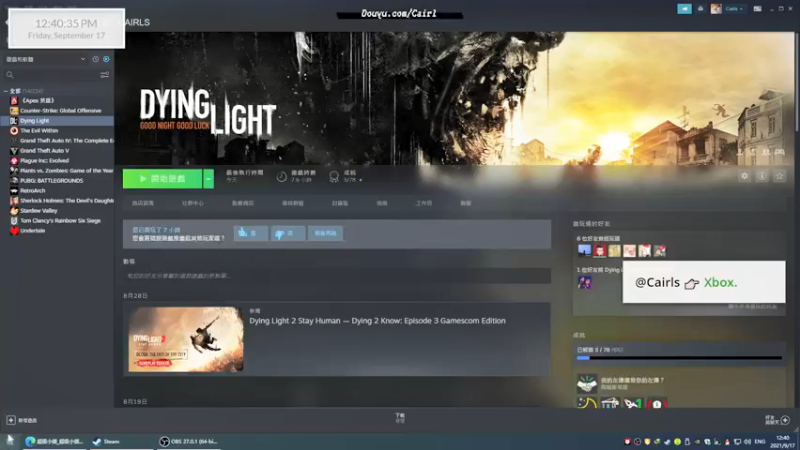Click the maybe later button in review prompt
This screenshot has width=800, height=450.
click(x=325, y=233)
